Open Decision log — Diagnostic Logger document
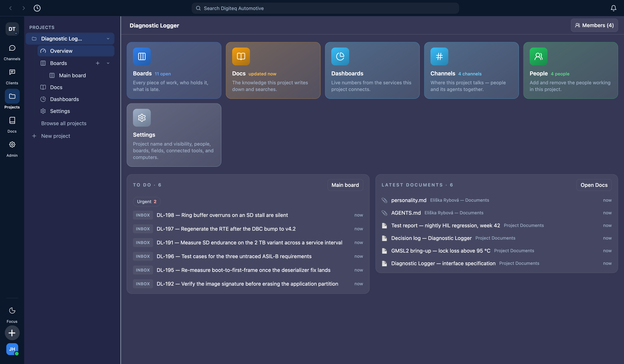The width and height of the screenshot is (624, 364). click(496, 238)
